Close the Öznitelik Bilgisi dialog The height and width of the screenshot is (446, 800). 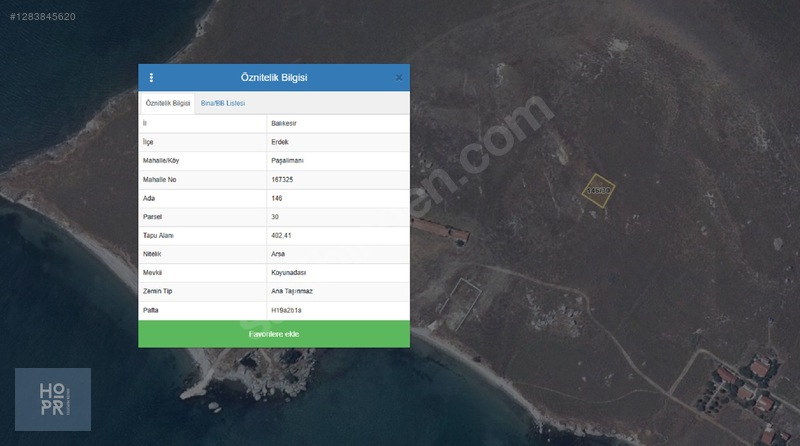tap(399, 78)
